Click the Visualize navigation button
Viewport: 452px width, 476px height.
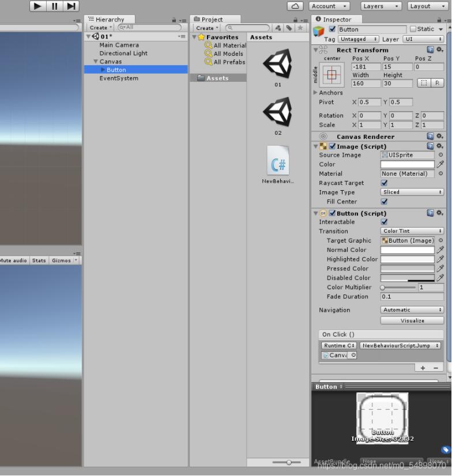pyautogui.click(x=412, y=320)
